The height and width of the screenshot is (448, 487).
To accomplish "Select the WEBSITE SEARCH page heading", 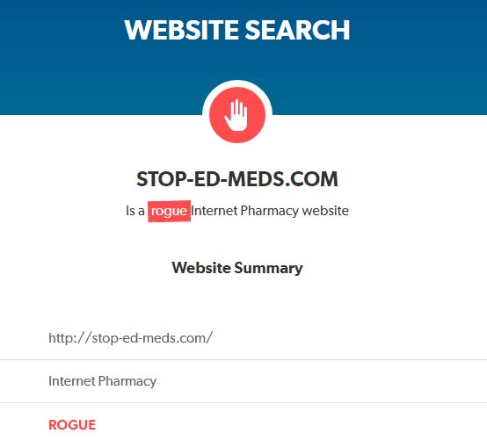I will [237, 30].
